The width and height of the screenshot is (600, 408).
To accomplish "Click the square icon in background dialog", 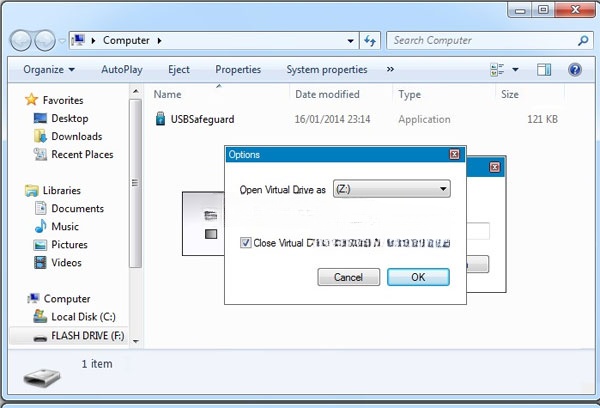I will [x=211, y=234].
